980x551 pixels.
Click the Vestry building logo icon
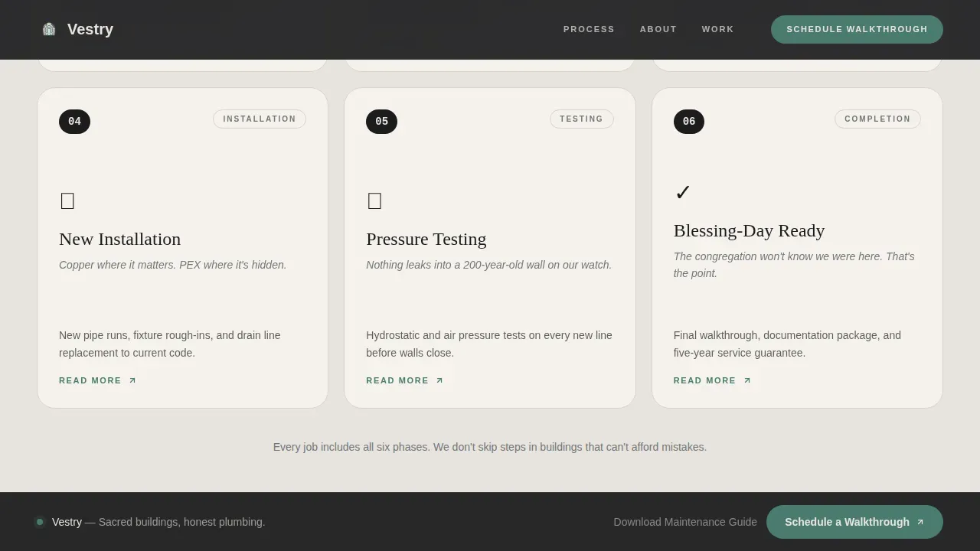click(x=49, y=29)
